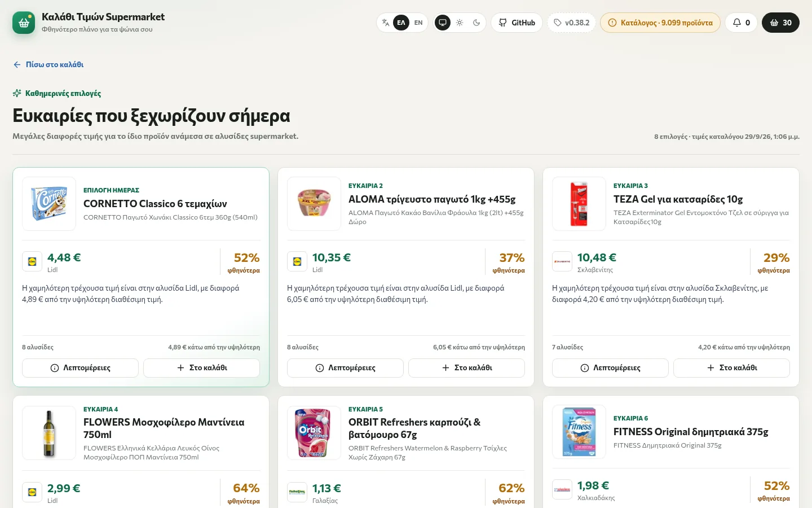Open the GitHub link
The height and width of the screenshot is (508, 812).
pyautogui.click(x=517, y=23)
